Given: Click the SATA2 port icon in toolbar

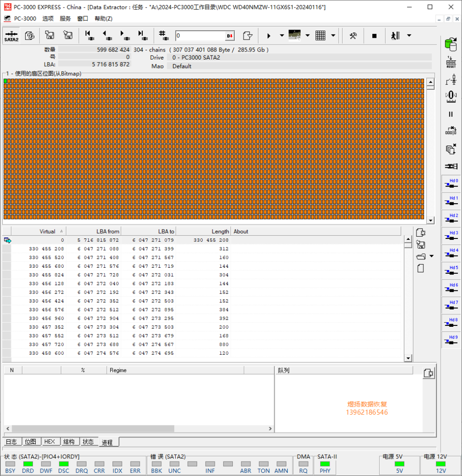Looking at the screenshot, I should click(x=11, y=36).
